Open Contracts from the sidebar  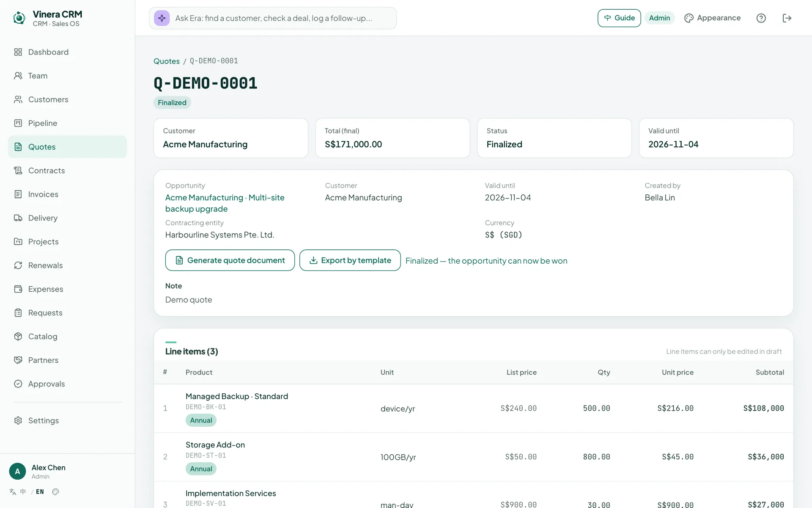point(67,171)
